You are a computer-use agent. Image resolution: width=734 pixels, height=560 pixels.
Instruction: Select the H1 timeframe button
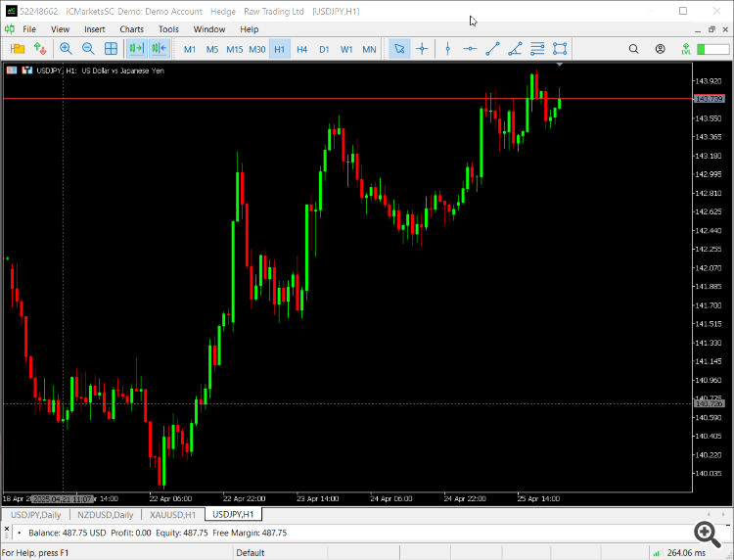click(280, 49)
